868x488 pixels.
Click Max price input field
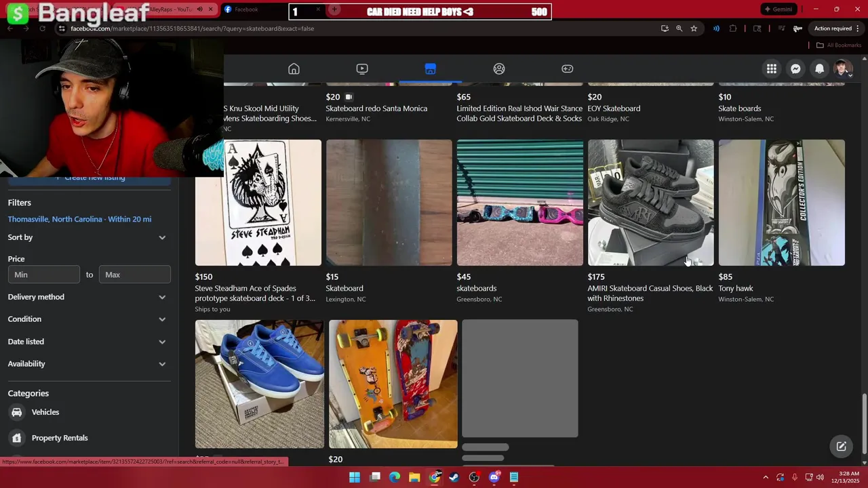(135, 274)
